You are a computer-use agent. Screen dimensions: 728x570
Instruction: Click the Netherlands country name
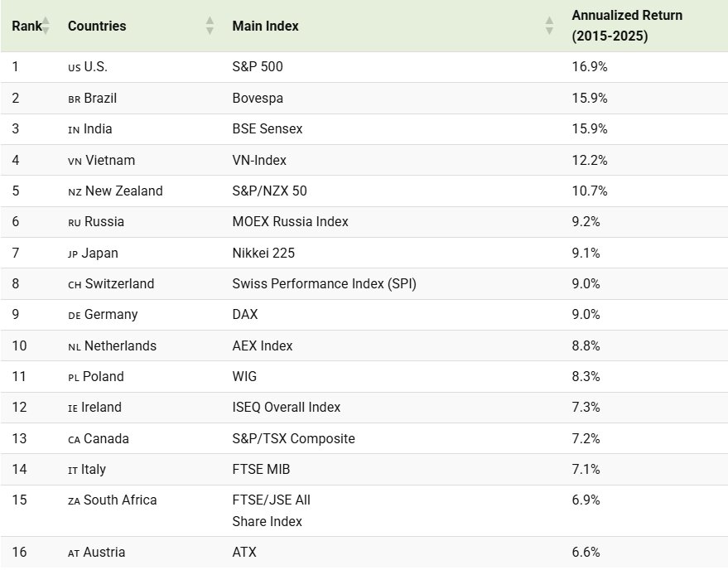coord(120,345)
